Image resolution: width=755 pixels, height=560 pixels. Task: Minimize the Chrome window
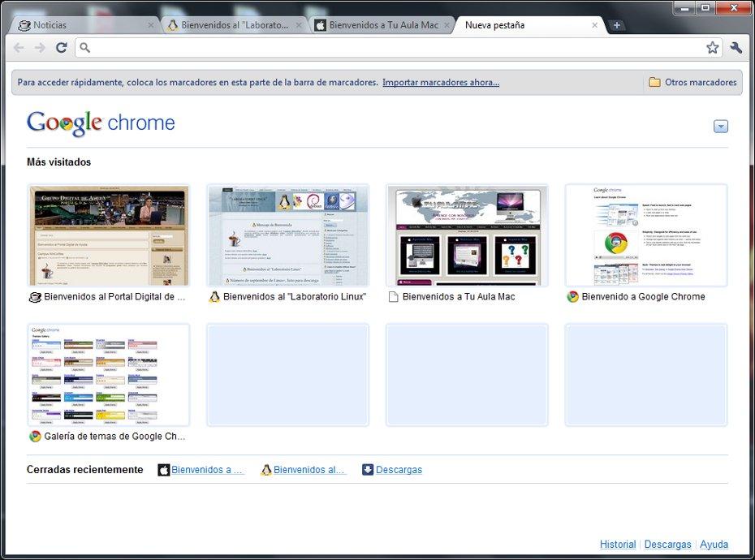tap(684, 8)
